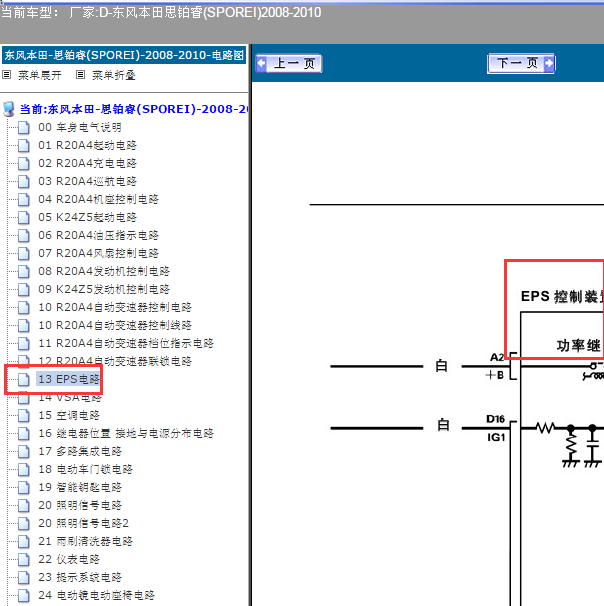This screenshot has height=606, width=604.
Task: Click page icon of 00 车身电气说明
Action: coord(24,128)
